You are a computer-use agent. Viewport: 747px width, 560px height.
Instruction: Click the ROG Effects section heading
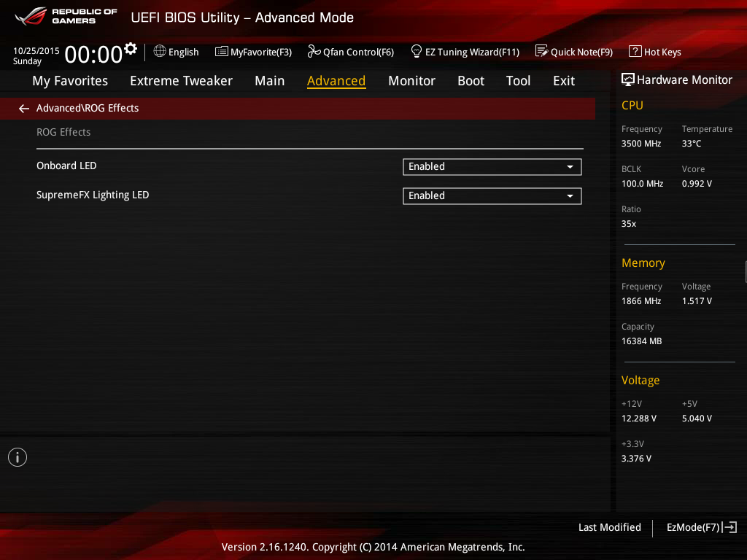[63, 132]
